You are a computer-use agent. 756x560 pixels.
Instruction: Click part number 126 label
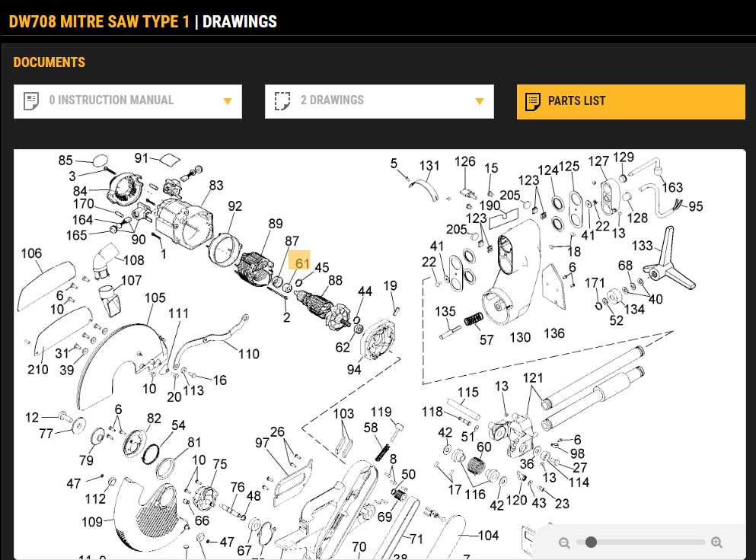(464, 162)
